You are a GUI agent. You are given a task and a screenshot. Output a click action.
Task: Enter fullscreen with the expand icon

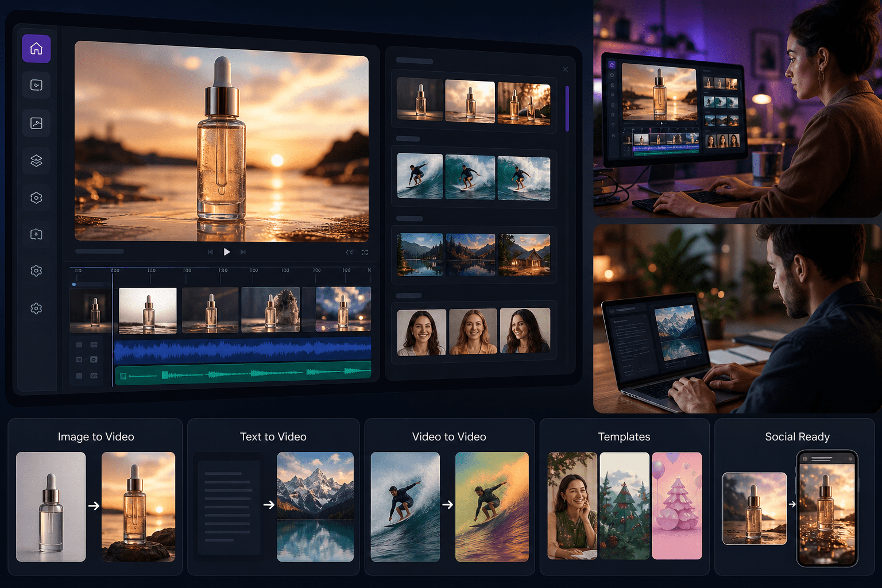point(365,252)
